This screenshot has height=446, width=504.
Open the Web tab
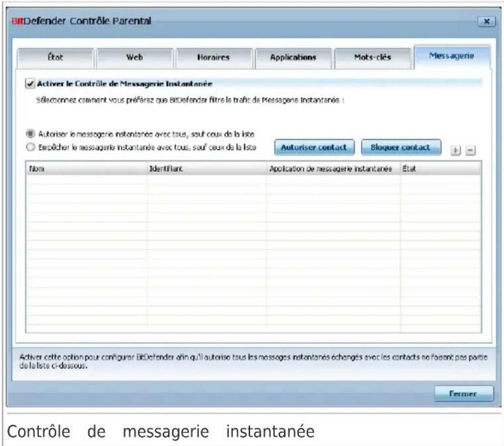[x=135, y=58]
